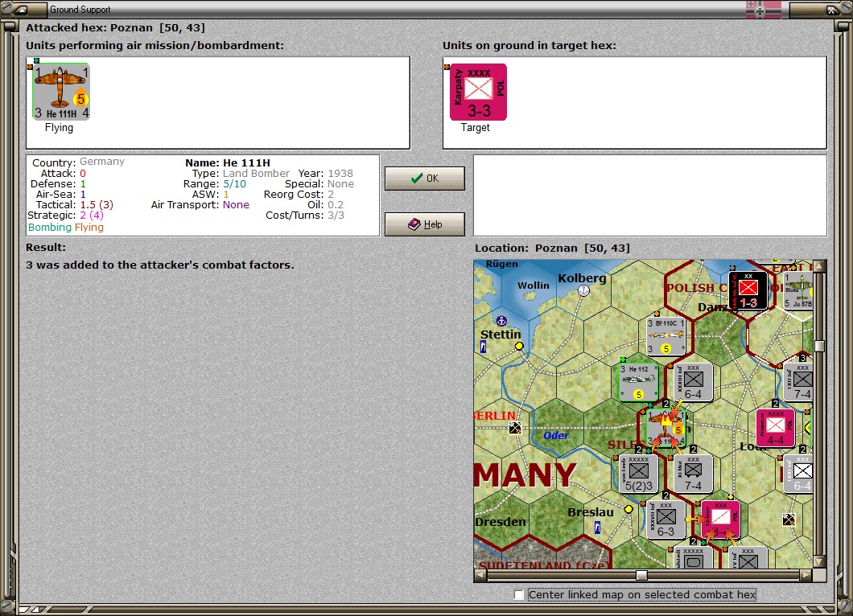Select the 7-4 infantry corps at map's right edge
The image size is (853, 616).
click(798, 382)
